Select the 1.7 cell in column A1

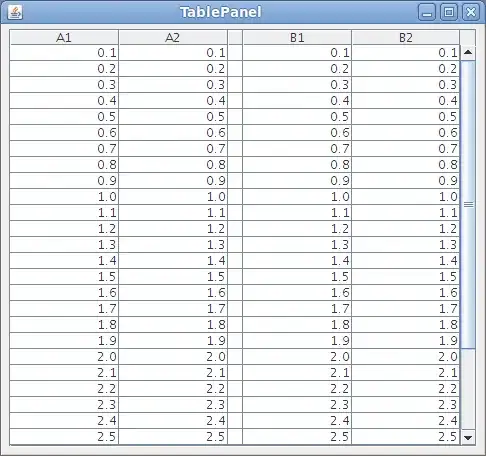tap(64, 309)
